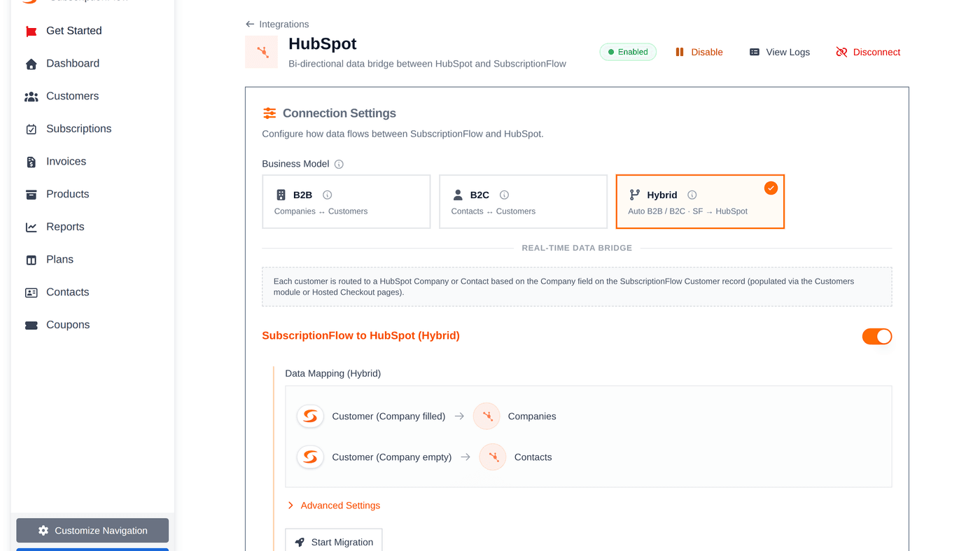This screenshot has width=980, height=551.
Task: Click the back arrow to Integrations
Action: 250,25
